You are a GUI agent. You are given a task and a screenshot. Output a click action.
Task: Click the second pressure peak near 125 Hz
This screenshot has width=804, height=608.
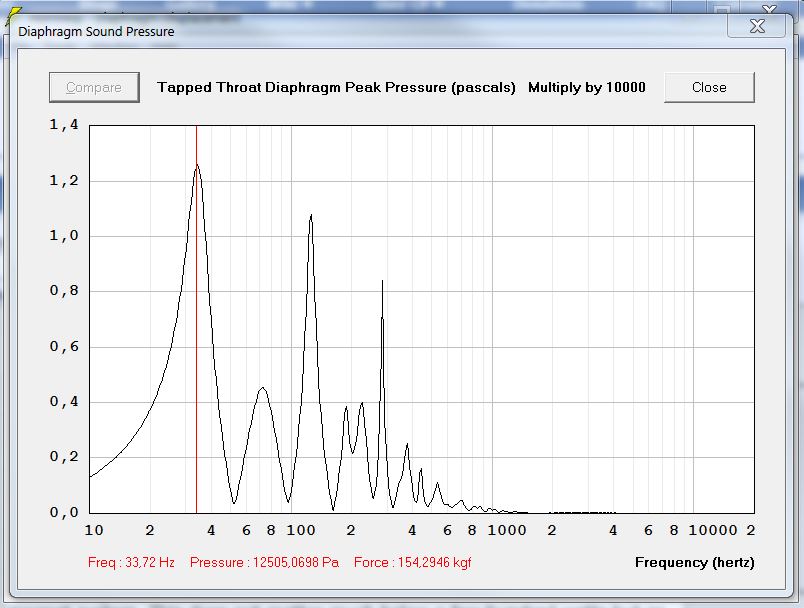click(311, 216)
